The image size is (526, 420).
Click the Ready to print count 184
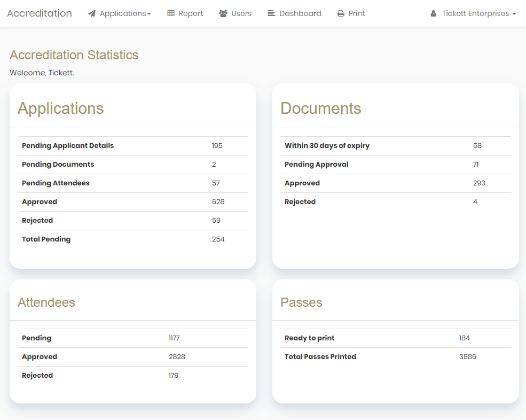[x=465, y=338]
